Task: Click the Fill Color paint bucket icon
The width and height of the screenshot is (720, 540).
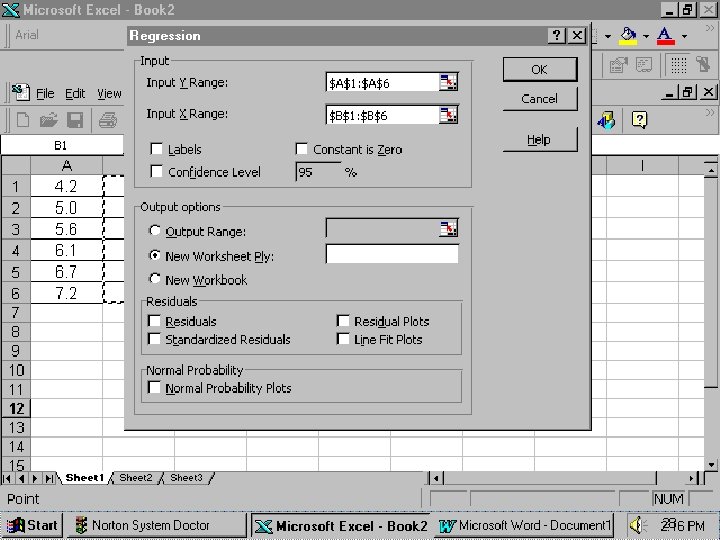Action: (628, 36)
